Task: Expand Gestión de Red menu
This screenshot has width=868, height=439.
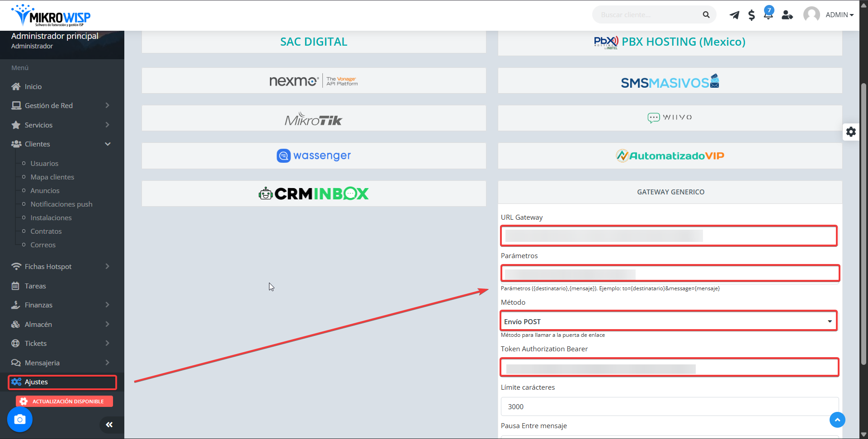Action: pyautogui.click(x=62, y=105)
